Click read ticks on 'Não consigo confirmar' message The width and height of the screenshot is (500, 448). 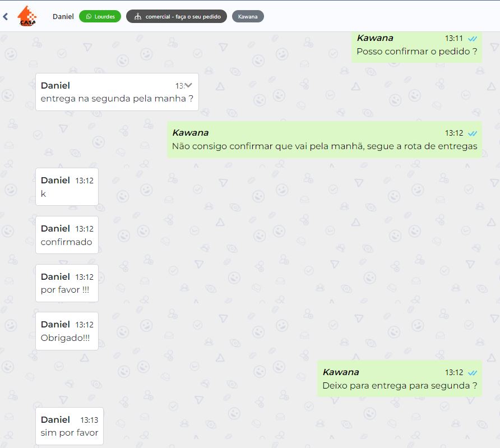(x=473, y=133)
